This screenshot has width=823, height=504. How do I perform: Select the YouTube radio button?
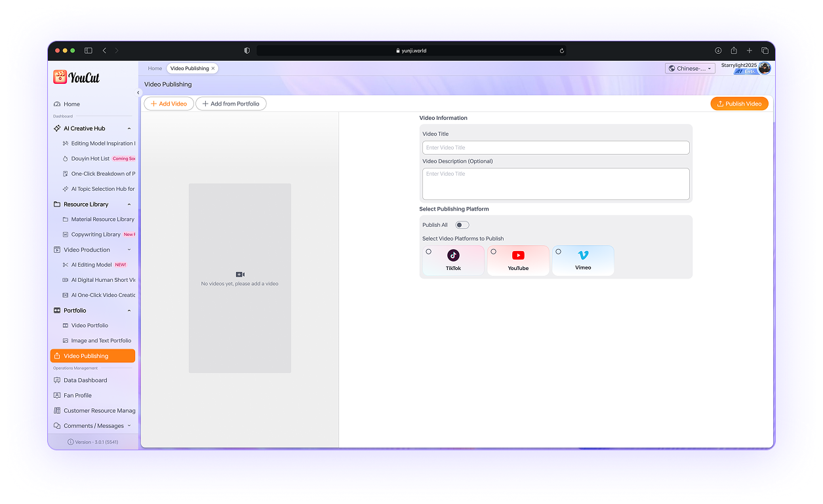pyautogui.click(x=494, y=252)
